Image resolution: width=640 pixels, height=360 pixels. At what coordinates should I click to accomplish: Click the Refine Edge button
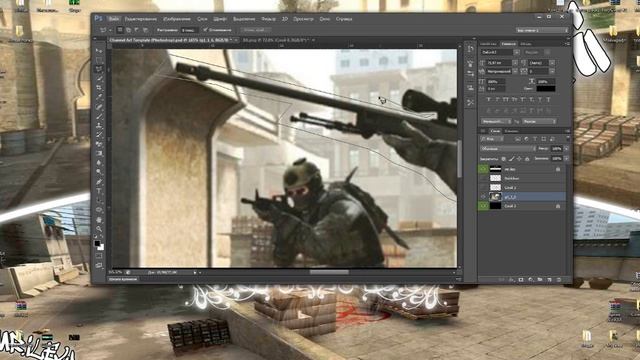[255, 30]
